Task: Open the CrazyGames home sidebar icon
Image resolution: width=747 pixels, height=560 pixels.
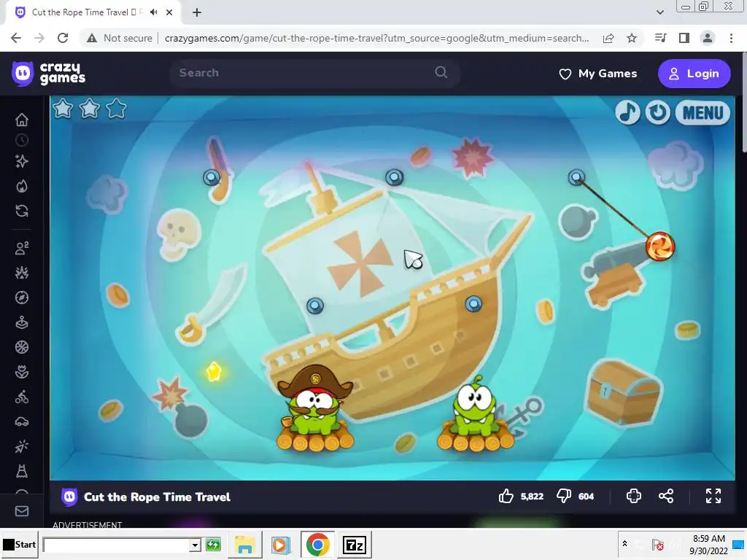Action: coord(22,120)
